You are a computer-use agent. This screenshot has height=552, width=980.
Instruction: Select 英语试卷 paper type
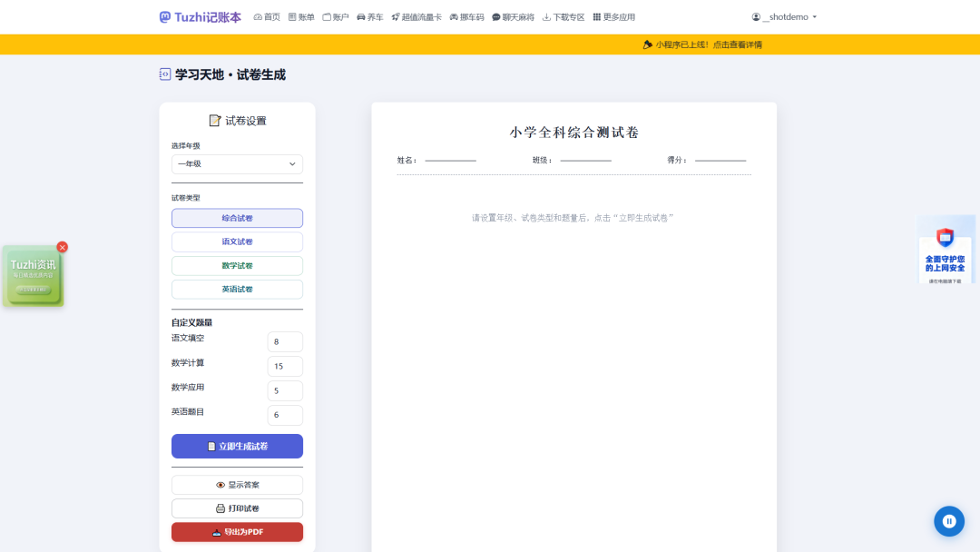tap(237, 290)
